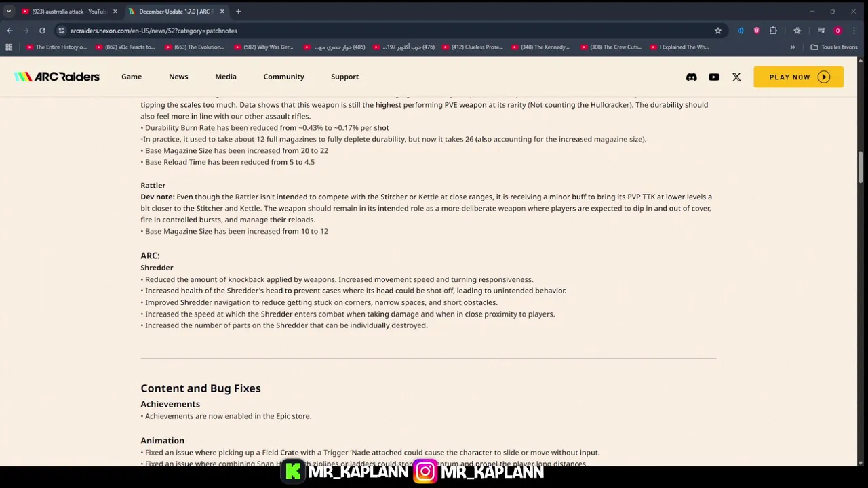Open the ARC Raiders Discord icon link
868x488 pixels.
tap(691, 77)
